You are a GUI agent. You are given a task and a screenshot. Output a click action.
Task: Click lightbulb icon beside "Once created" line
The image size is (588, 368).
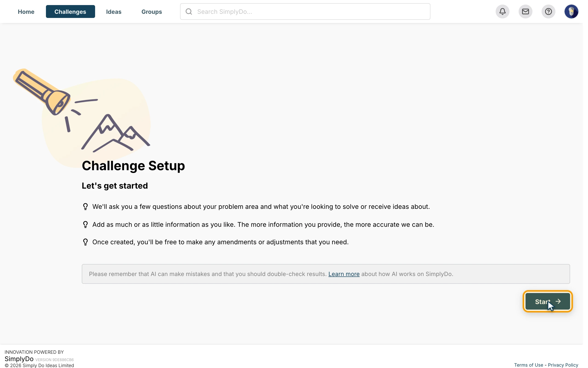point(85,242)
